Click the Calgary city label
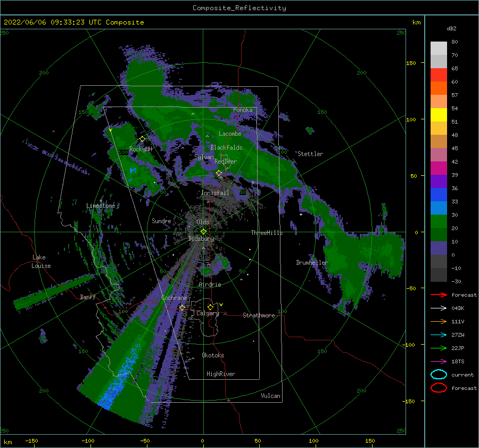The image size is (479, 448). (208, 313)
